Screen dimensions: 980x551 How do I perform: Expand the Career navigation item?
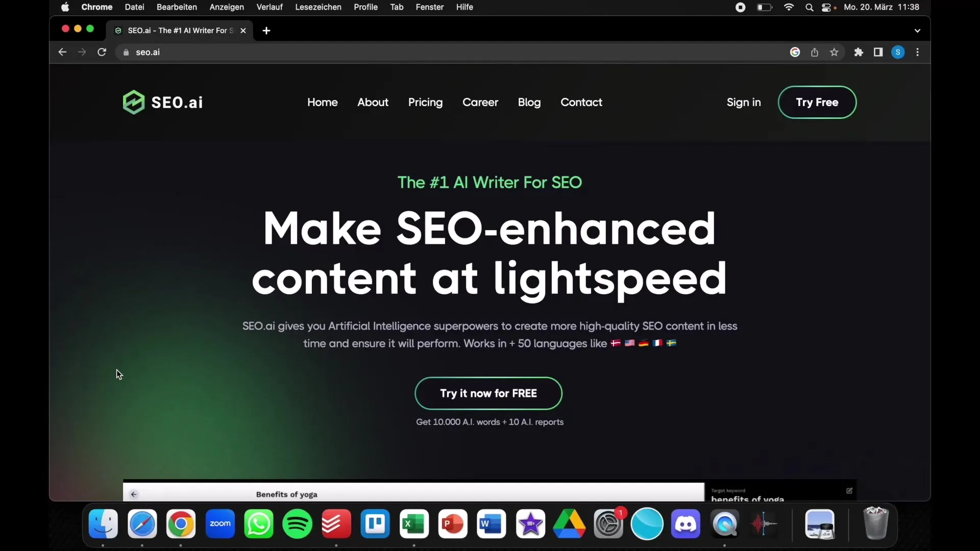click(480, 102)
